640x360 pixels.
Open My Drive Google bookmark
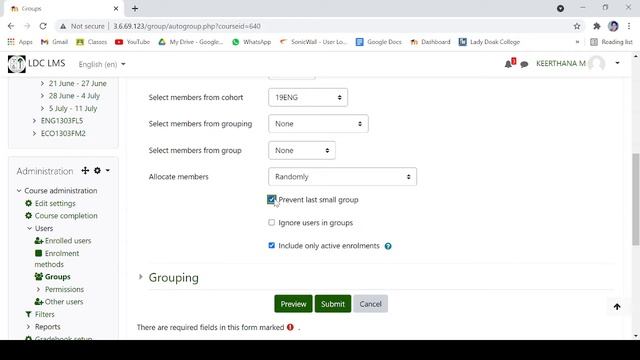tap(191, 42)
